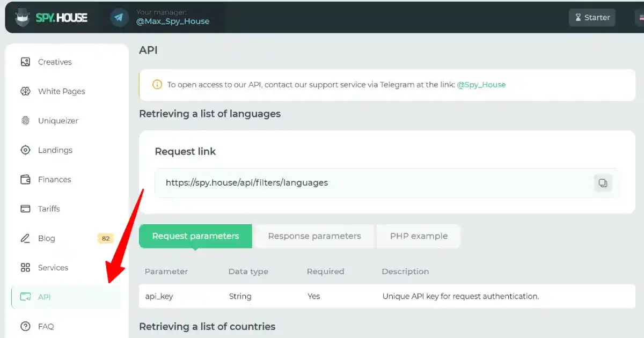Open the @Spy_House Telegram support link
This screenshot has height=338, width=644.
tap(481, 84)
